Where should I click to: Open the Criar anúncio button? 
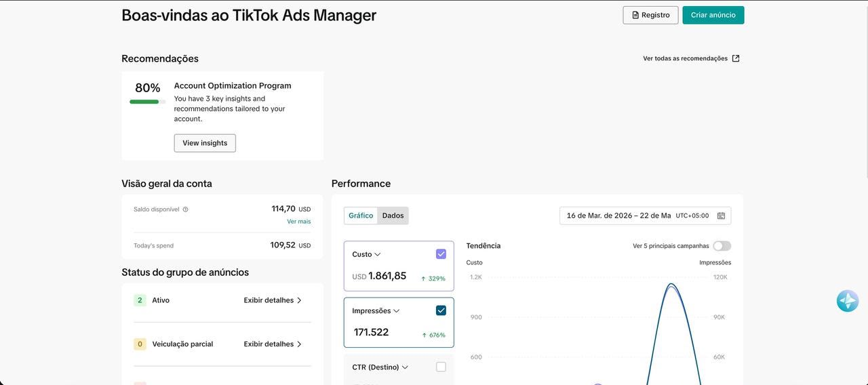coord(713,15)
